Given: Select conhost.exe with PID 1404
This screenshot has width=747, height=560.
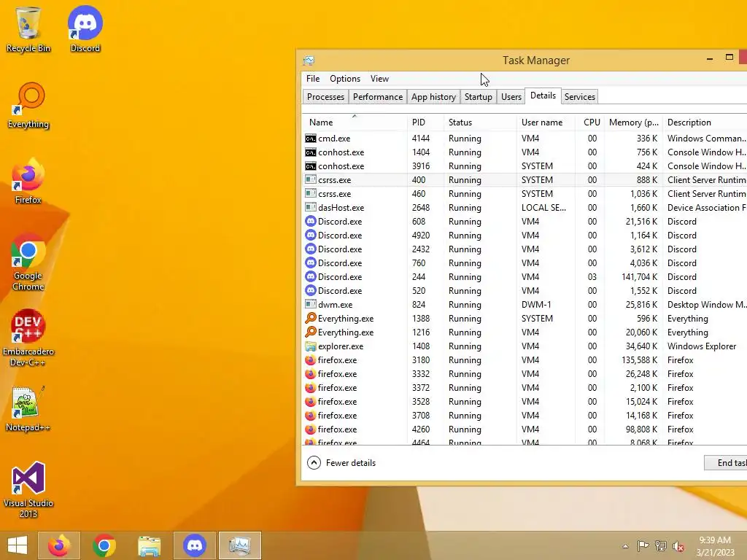Looking at the screenshot, I should [525, 152].
